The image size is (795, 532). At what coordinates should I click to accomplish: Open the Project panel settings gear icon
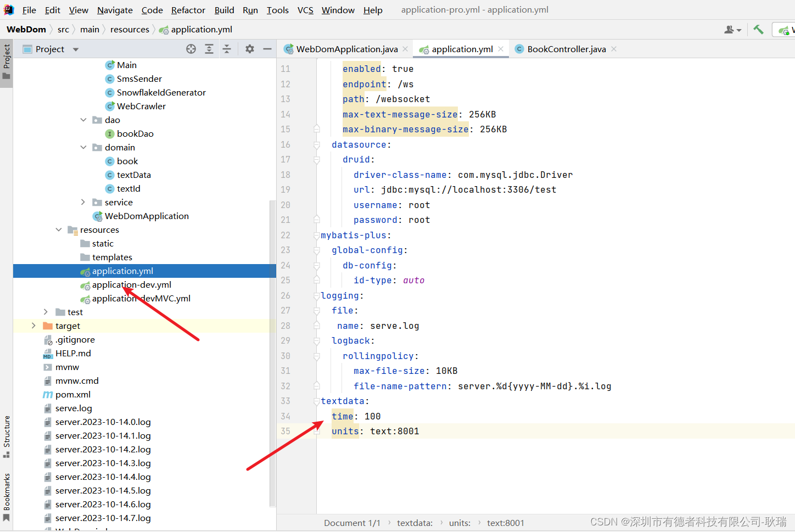coord(249,49)
